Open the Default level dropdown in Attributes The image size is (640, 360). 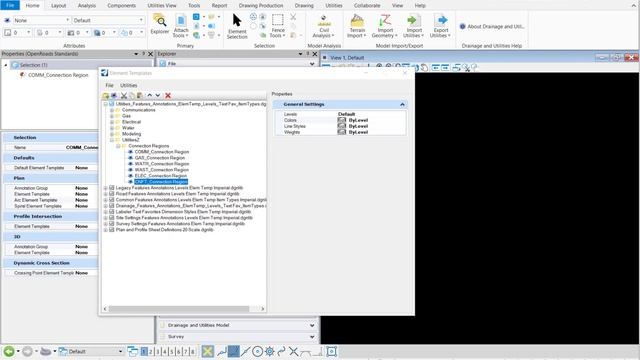click(109, 20)
